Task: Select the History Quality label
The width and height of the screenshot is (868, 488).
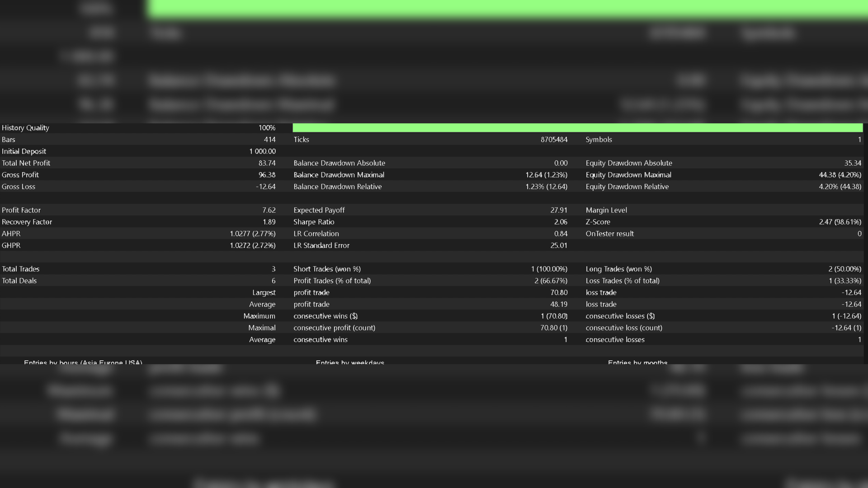Action: 25,128
